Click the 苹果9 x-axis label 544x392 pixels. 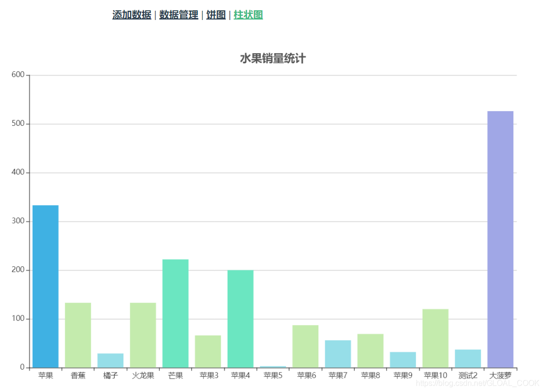coord(403,375)
